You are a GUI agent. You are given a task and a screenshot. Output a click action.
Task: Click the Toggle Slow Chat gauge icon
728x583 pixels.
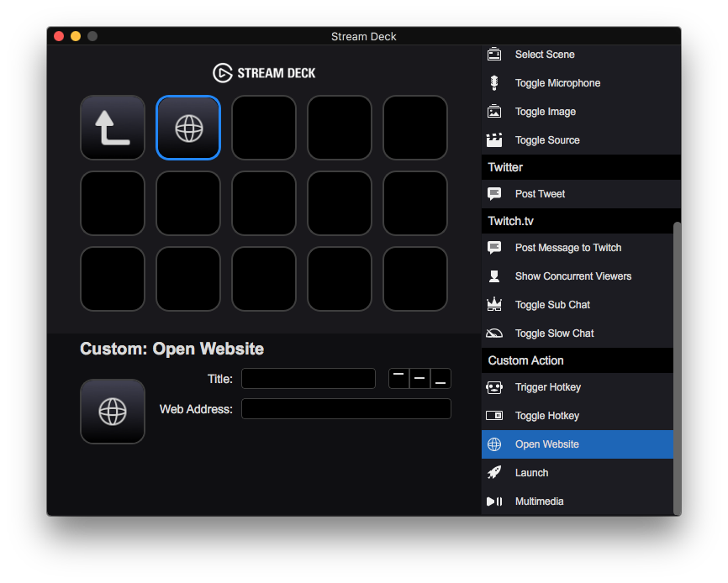494,333
